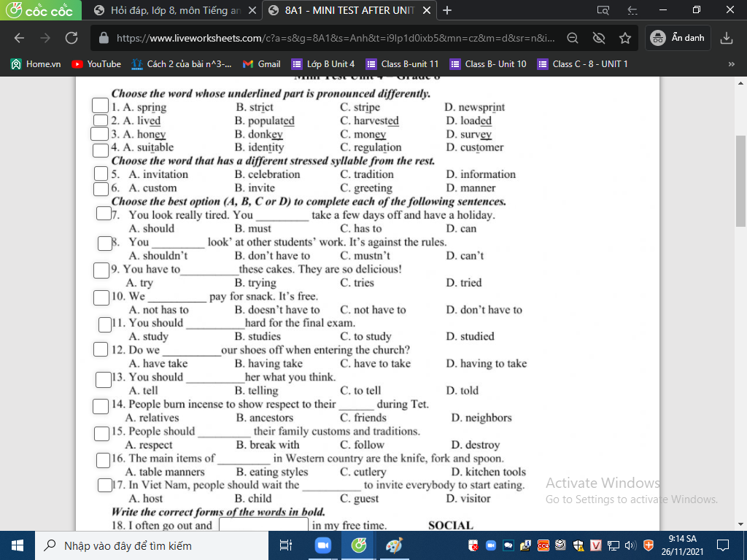This screenshot has height=560, width=747.
Task: Open Zoom app from the taskbar
Action: coord(322,545)
